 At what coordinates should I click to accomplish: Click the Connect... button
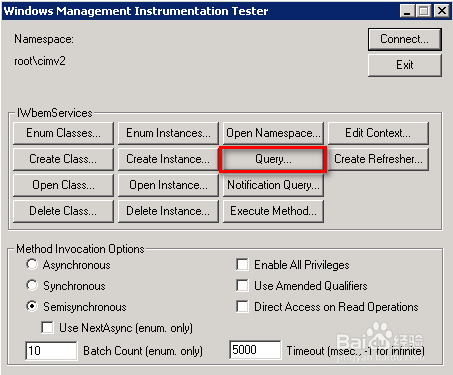pos(405,39)
